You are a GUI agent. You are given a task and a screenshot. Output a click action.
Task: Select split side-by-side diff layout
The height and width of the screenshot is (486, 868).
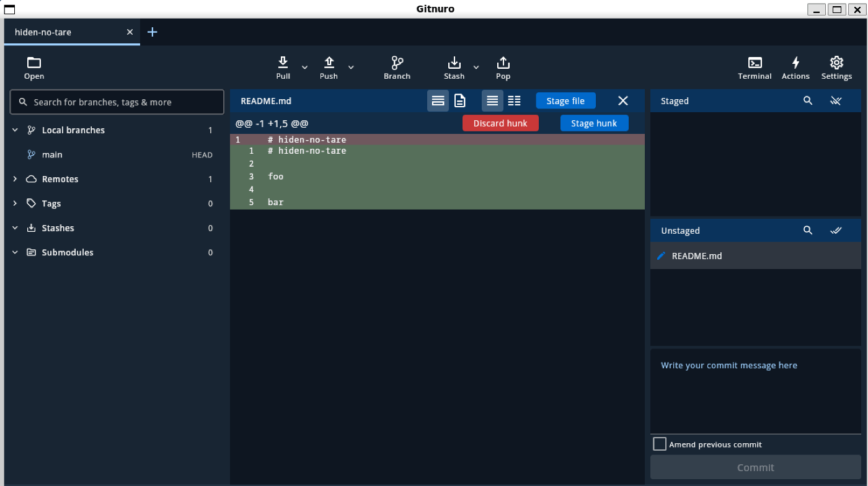[514, 100]
